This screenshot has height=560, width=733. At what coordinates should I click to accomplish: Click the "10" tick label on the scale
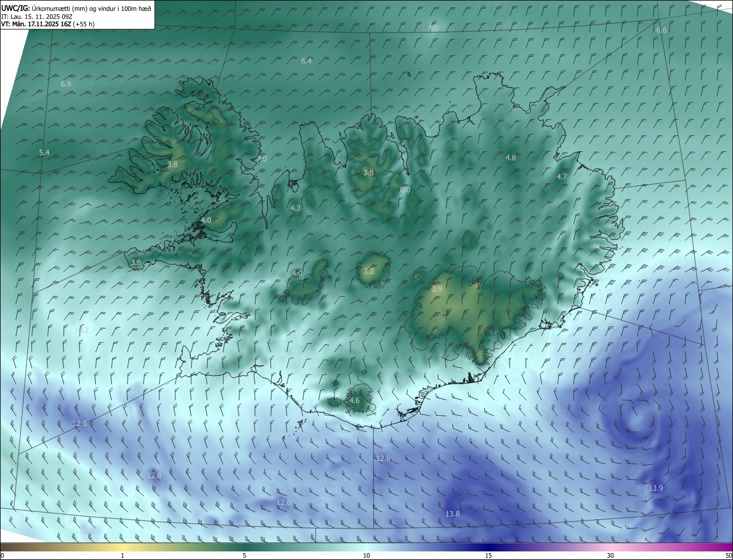366,555
